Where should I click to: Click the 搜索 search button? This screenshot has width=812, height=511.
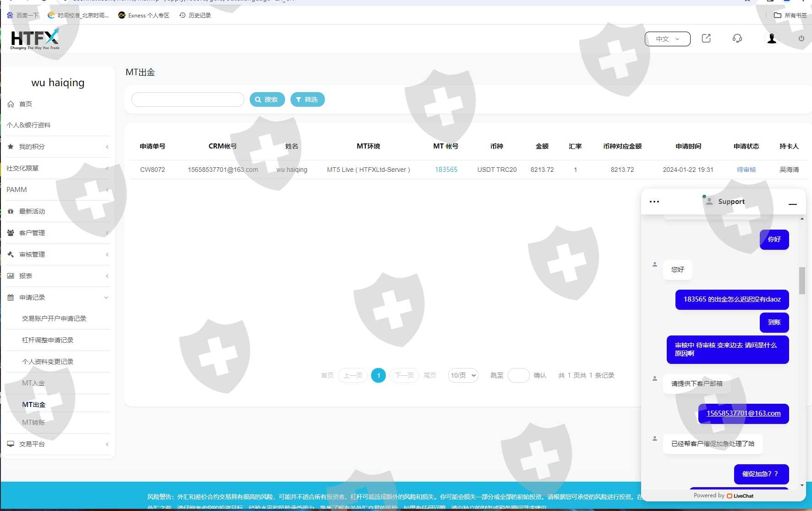[267, 99]
